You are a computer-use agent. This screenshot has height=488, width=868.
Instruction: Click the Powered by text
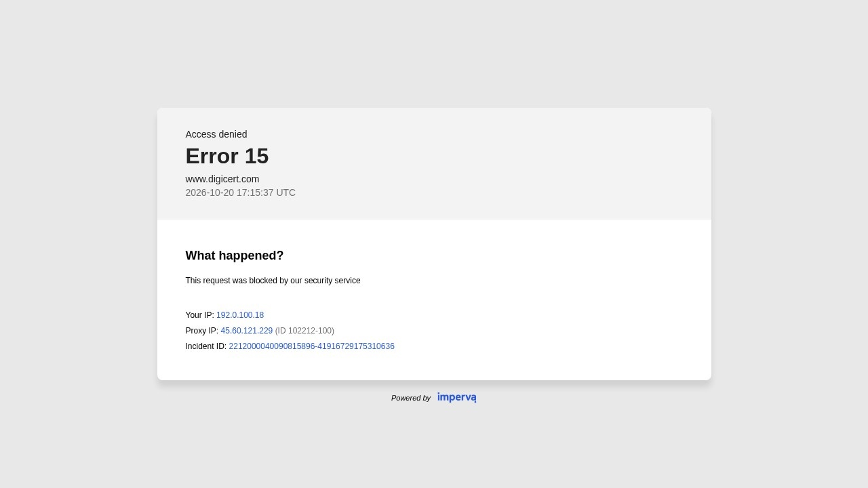411,398
